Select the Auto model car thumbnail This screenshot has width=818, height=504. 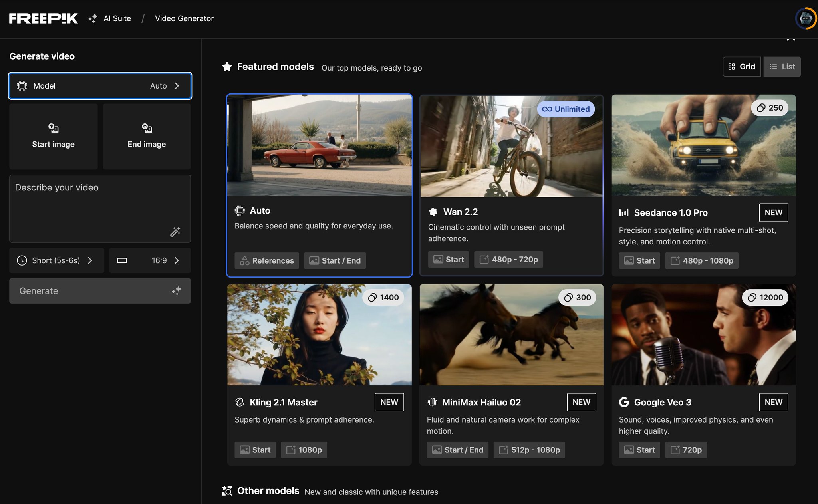tap(320, 145)
